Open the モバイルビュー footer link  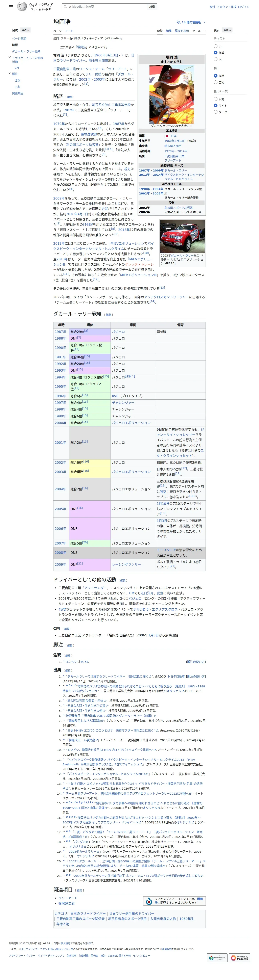pos(141,956)
